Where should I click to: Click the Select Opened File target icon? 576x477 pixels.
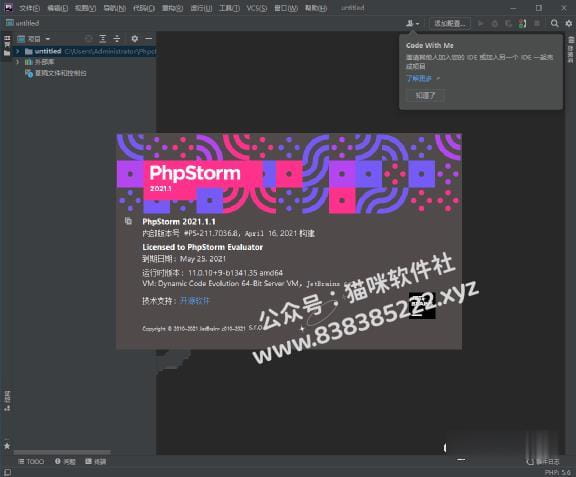(89, 39)
